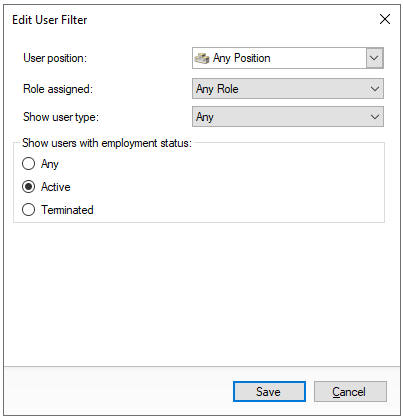This screenshot has width=403, height=418.
Task: Click the Any Role combo box text
Action: [x=217, y=89]
